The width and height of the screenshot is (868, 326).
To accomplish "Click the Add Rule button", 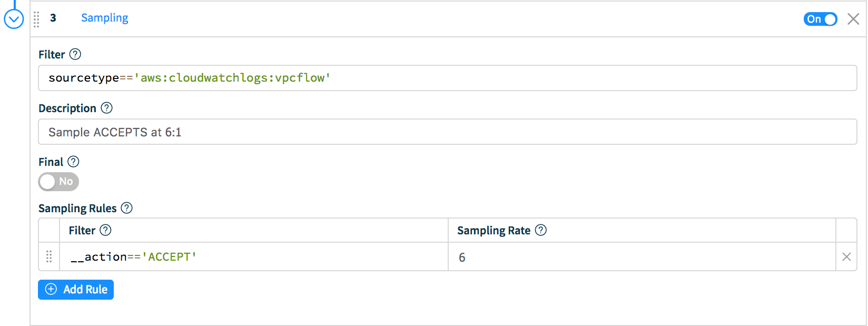I will pyautogui.click(x=75, y=289).
